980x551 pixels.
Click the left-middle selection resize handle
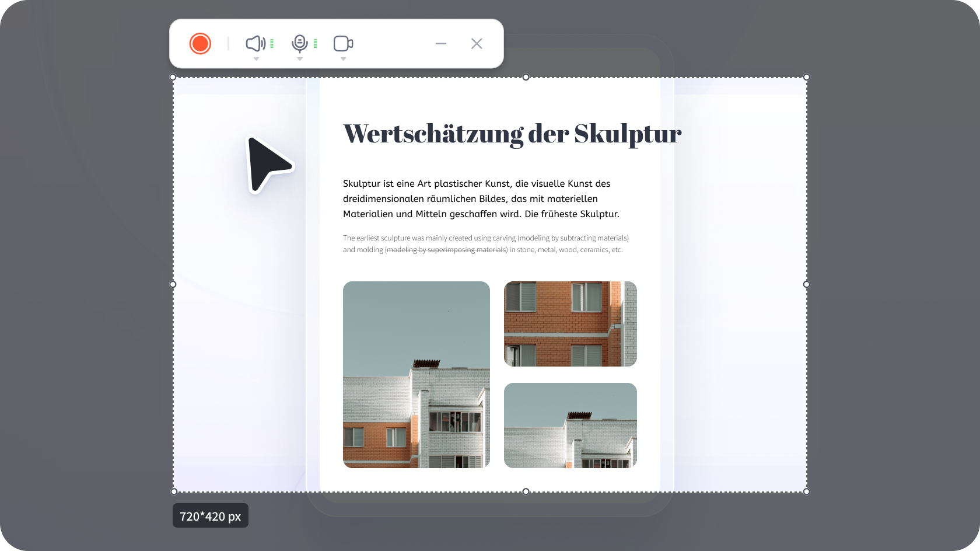pyautogui.click(x=173, y=284)
